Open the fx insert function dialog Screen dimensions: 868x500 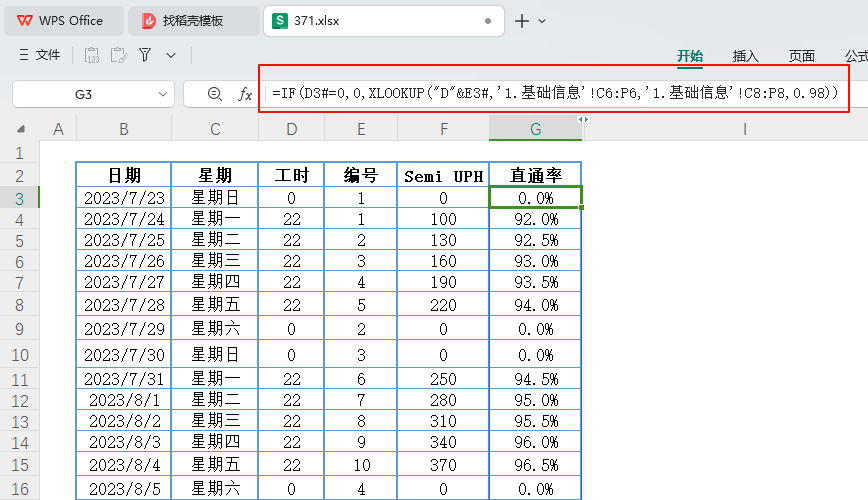pyautogui.click(x=245, y=94)
